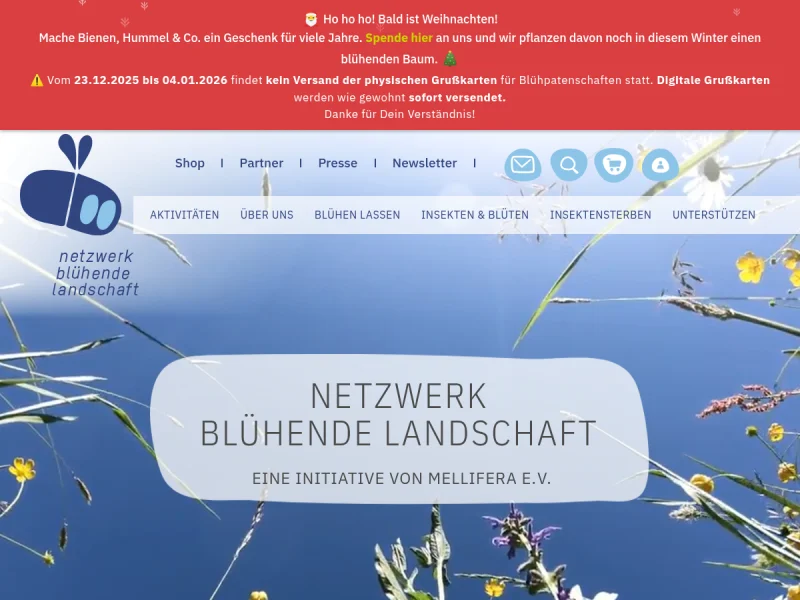The width and height of the screenshot is (800, 600).
Task: Open the shopping cart icon
Action: point(613,164)
